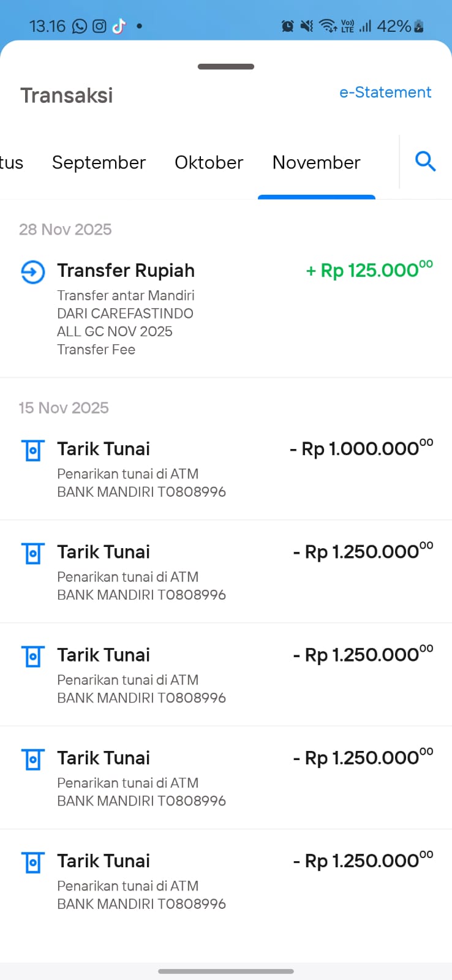452x980 pixels.
Task: Open the Transfer Rupiah transaction details
Action: (x=126, y=271)
